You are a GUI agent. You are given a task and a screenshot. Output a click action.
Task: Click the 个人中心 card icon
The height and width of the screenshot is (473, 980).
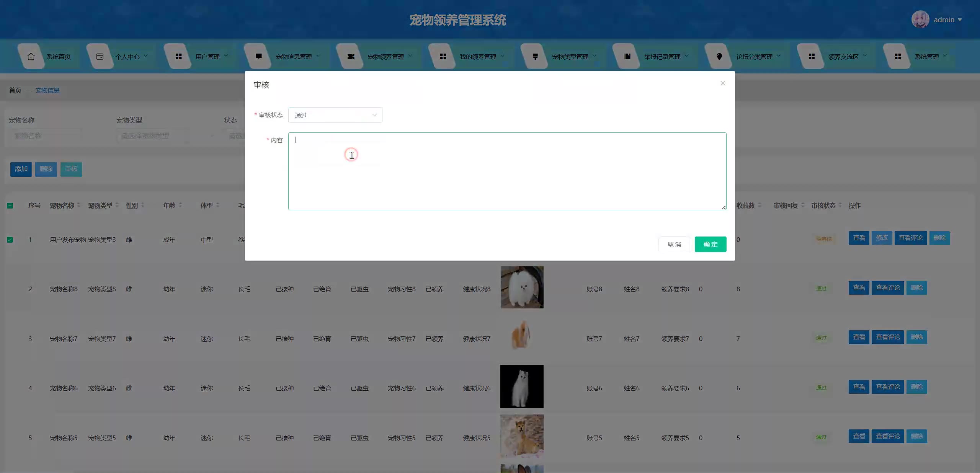100,57
